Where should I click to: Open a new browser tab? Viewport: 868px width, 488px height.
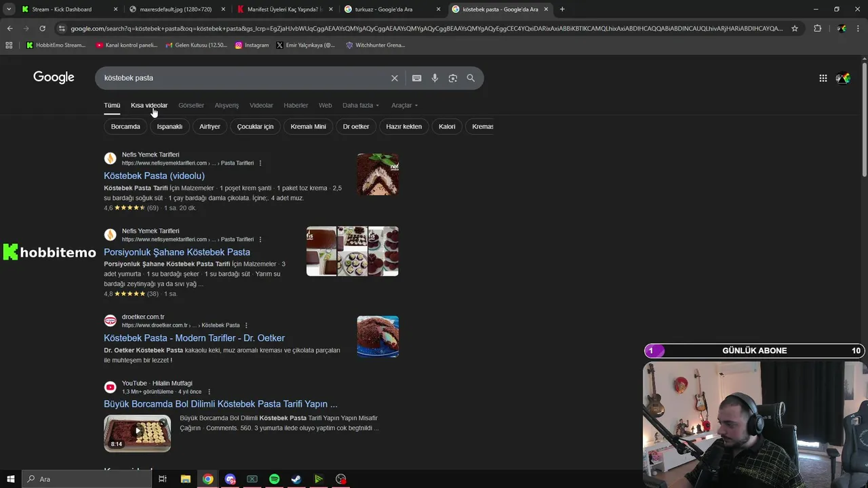click(562, 9)
